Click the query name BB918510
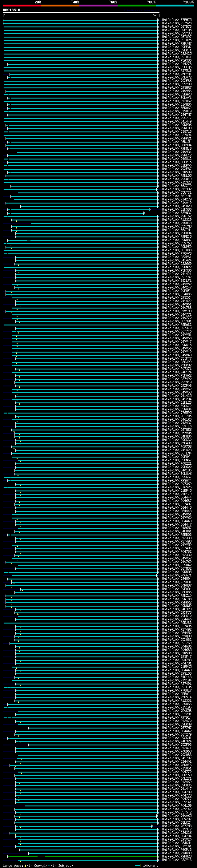 coord(11,10)
